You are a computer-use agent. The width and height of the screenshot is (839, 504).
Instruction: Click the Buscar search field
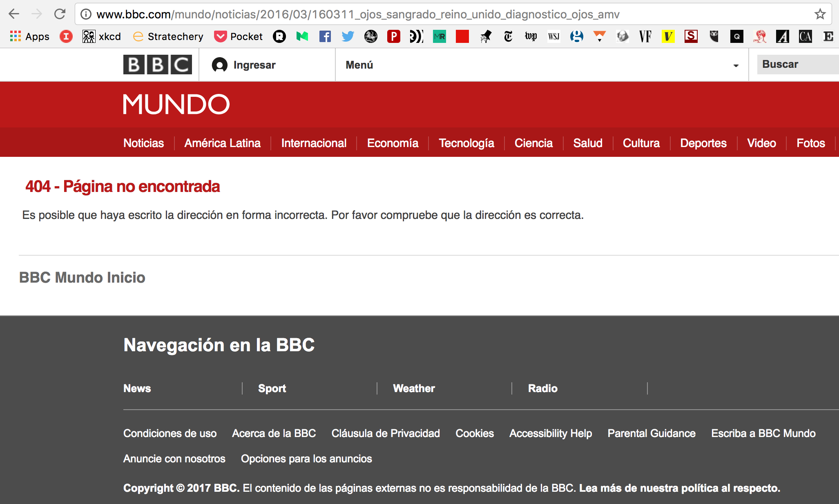(797, 65)
